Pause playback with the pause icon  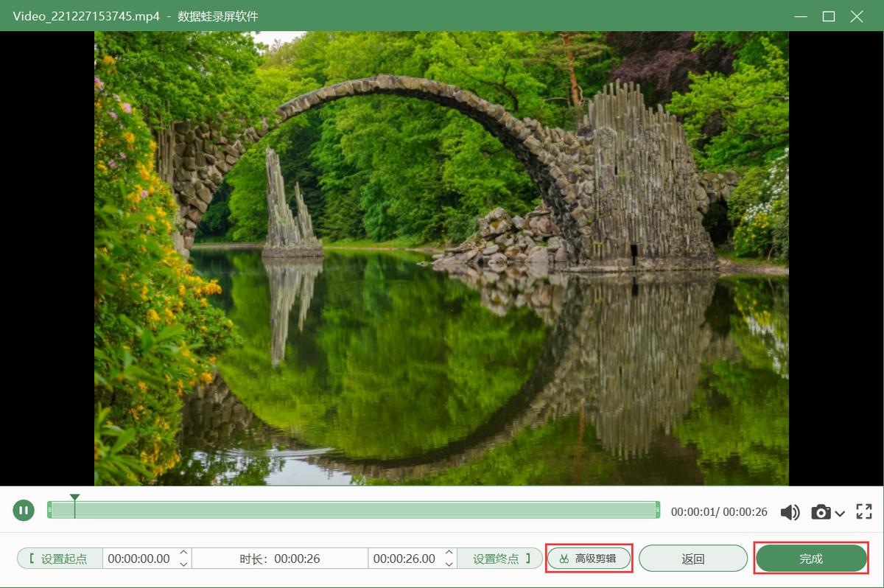click(24, 510)
